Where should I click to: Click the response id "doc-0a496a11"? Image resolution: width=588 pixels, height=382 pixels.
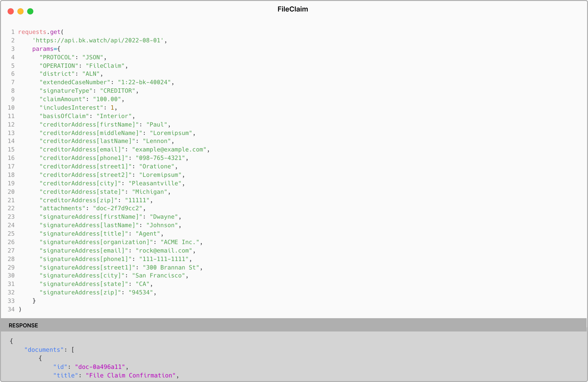click(100, 367)
